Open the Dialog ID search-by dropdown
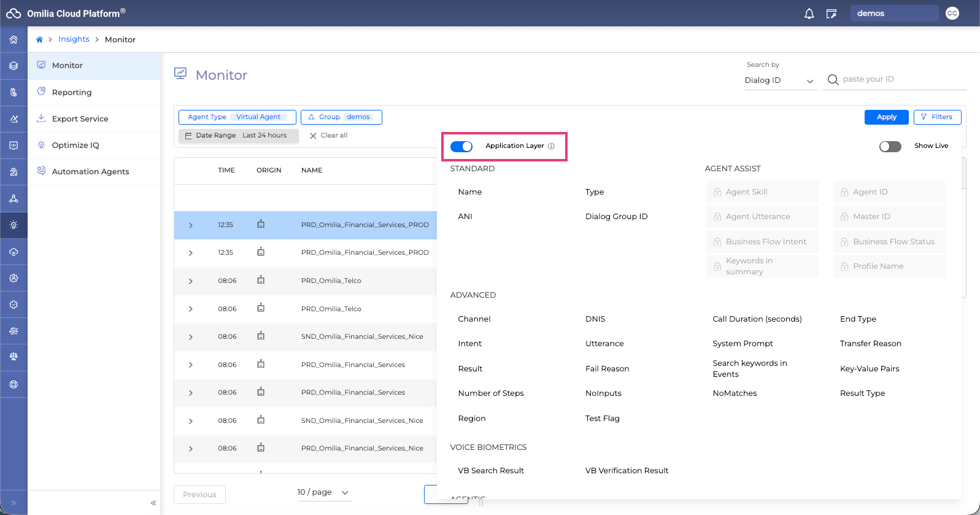 coord(779,80)
